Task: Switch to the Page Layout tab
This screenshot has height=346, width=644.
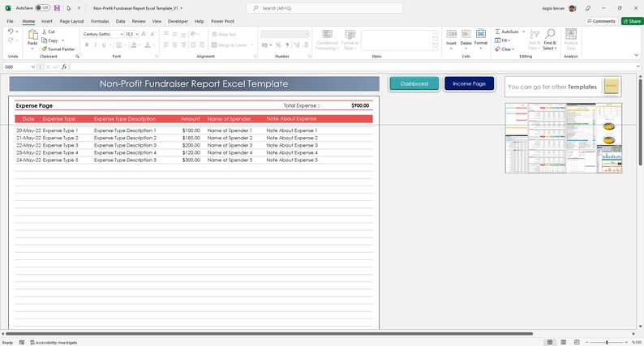Action: [71, 21]
